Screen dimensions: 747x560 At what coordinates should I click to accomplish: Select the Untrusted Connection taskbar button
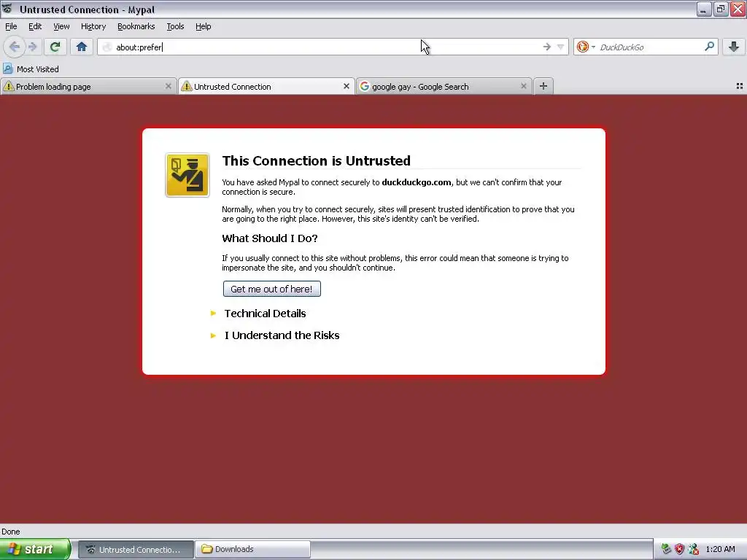135,550
